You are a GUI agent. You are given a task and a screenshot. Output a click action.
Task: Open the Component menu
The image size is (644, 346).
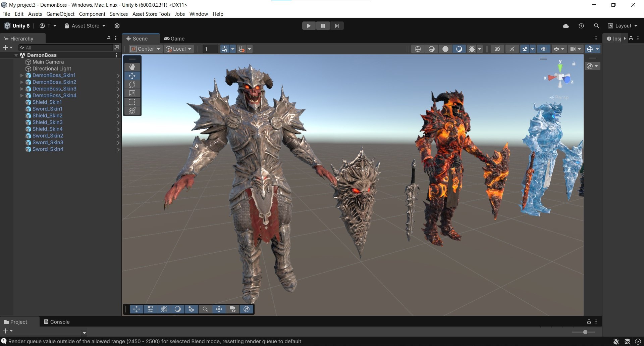[92, 14]
